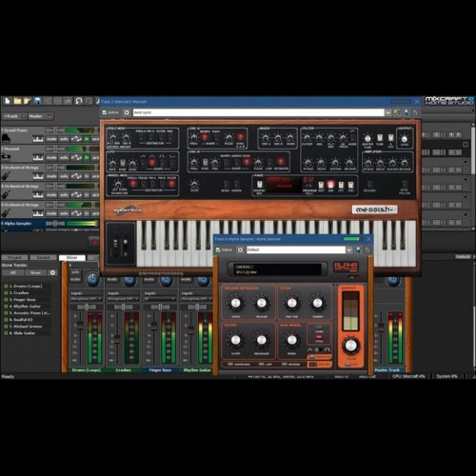This screenshot has width=476, height=476.
Task: Mute the Grand Piano track
Action: point(51,139)
